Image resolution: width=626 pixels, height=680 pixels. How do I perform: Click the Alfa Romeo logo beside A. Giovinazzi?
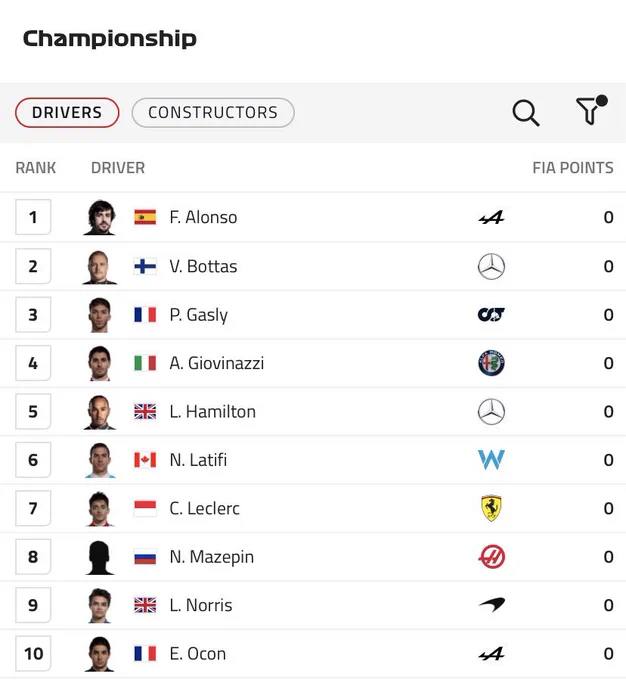click(x=491, y=363)
